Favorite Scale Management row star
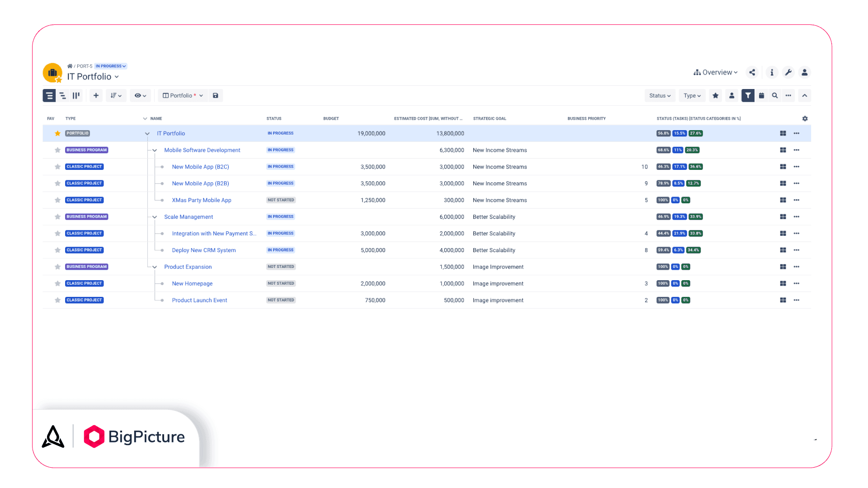Viewport: 868px width, 488px height. click(57, 217)
